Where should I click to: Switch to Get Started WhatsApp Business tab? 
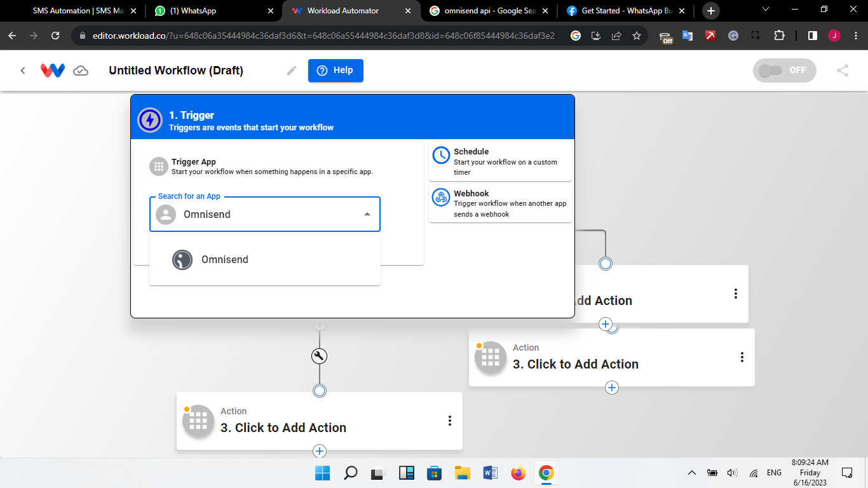[x=627, y=11]
